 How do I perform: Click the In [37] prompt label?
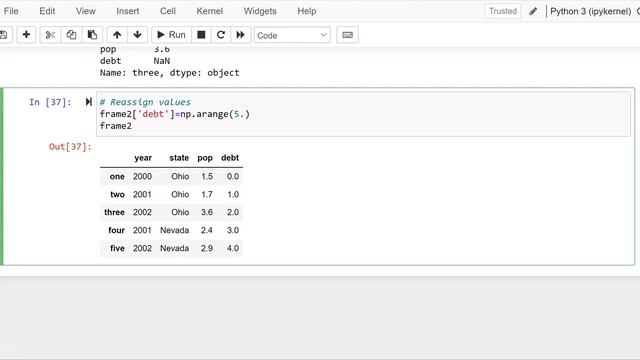pos(50,102)
